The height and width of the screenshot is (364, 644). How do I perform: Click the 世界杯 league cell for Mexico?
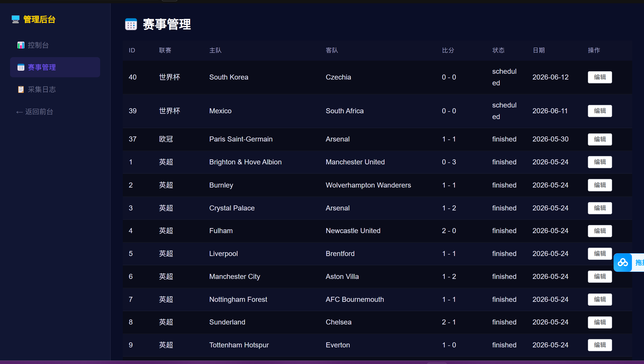tap(170, 111)
